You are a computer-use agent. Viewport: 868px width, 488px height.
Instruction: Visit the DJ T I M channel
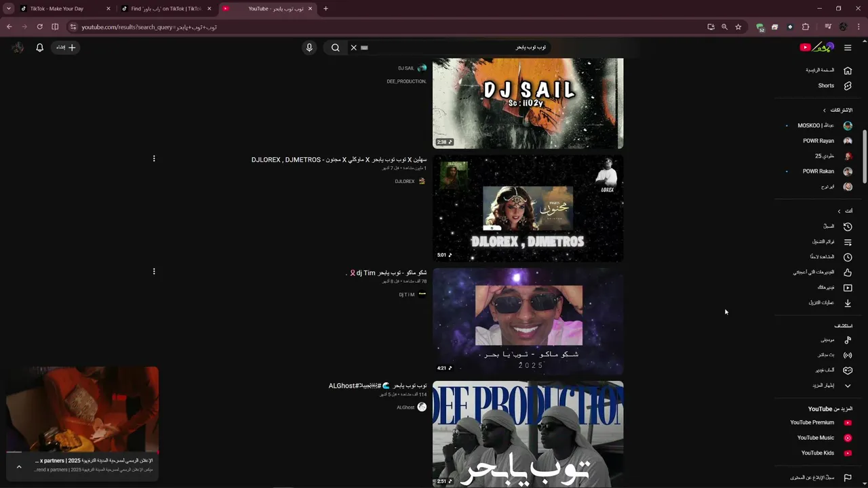click(406, 295)
